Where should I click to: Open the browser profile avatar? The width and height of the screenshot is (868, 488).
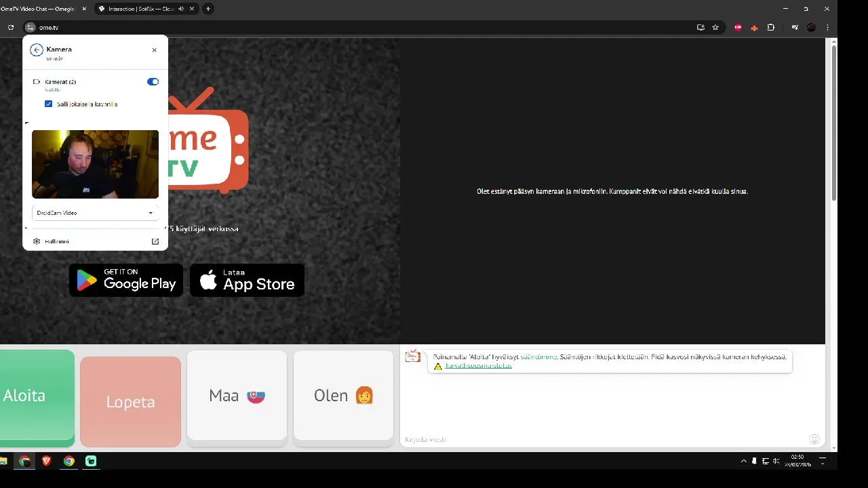[x=811, y=27]
